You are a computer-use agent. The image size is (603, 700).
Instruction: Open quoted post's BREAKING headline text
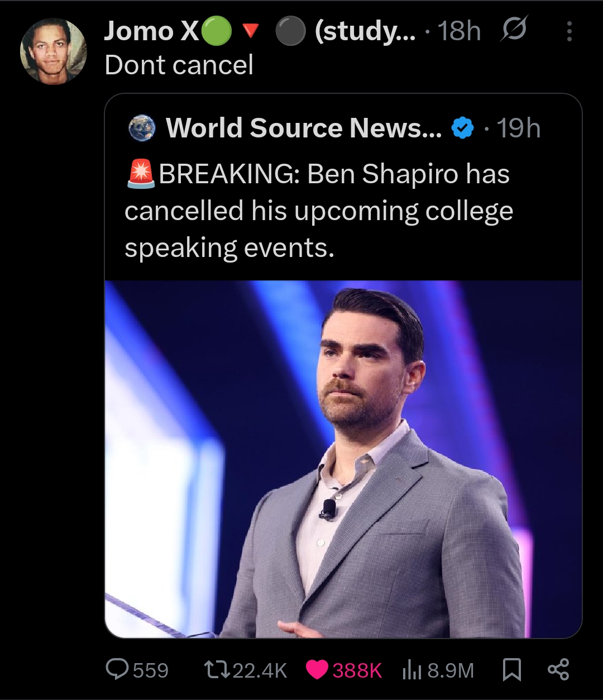coord(318,211)
